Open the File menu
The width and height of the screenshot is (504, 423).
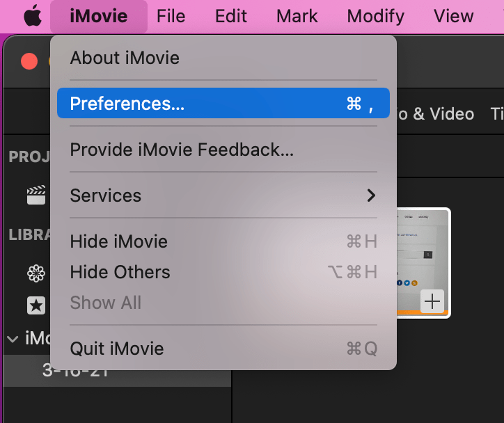point(171,16)
